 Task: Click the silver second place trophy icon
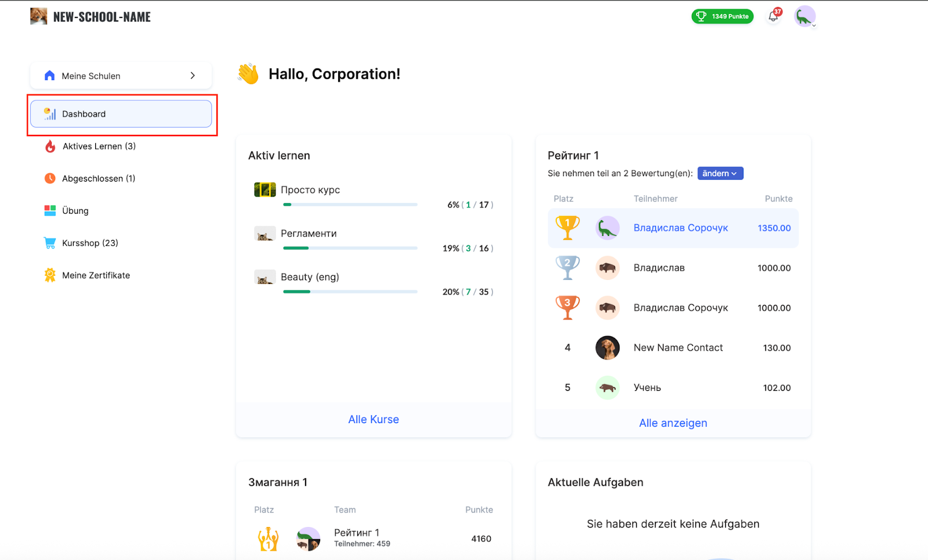[x=567, y=268]
